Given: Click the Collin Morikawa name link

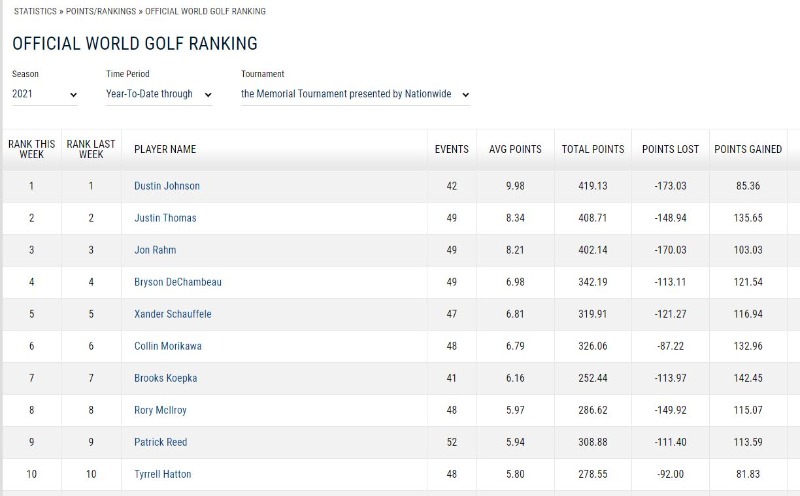Looking at the screenshot, I should [168, 346].
